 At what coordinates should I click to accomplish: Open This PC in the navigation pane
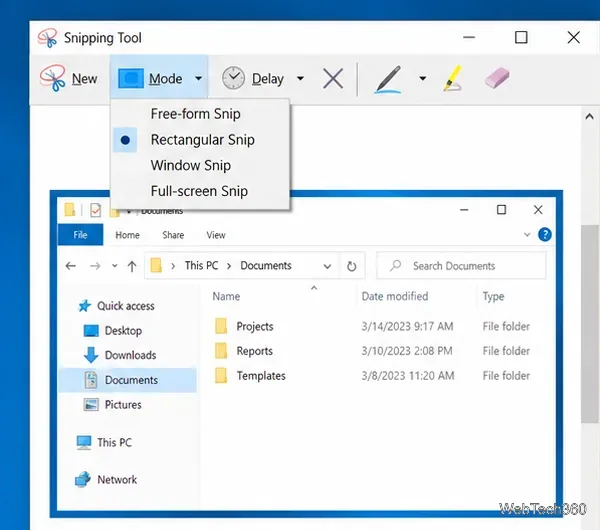(x=104, y=442)
